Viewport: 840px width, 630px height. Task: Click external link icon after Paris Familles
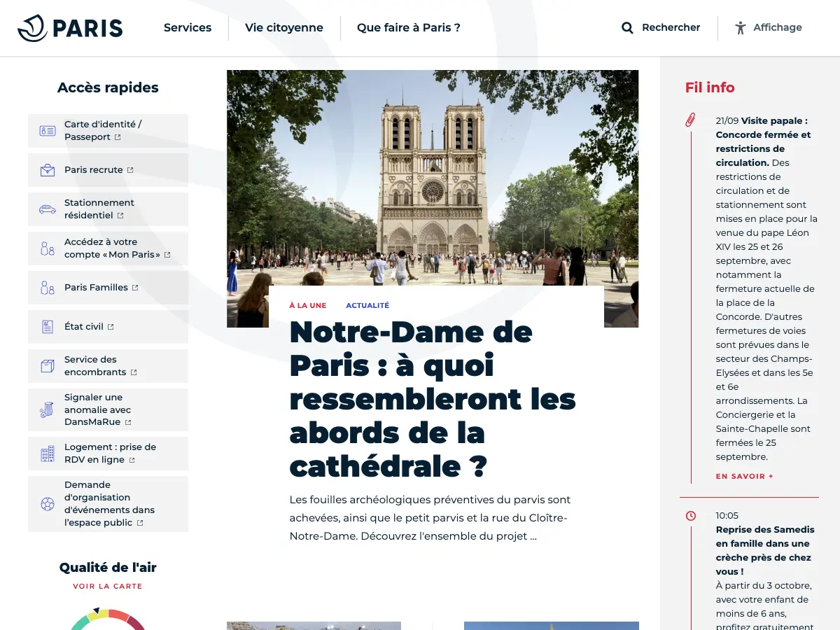click(135, 288)
